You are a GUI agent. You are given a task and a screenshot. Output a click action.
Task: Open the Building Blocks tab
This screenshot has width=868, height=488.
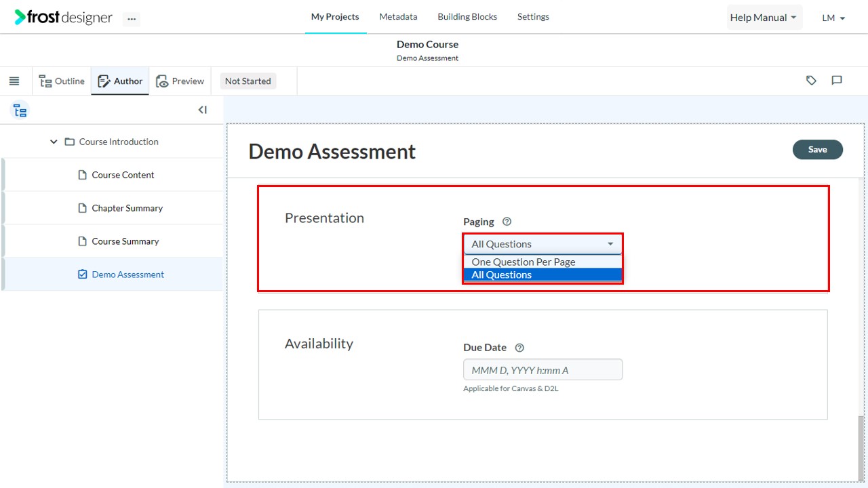(467, 17)
